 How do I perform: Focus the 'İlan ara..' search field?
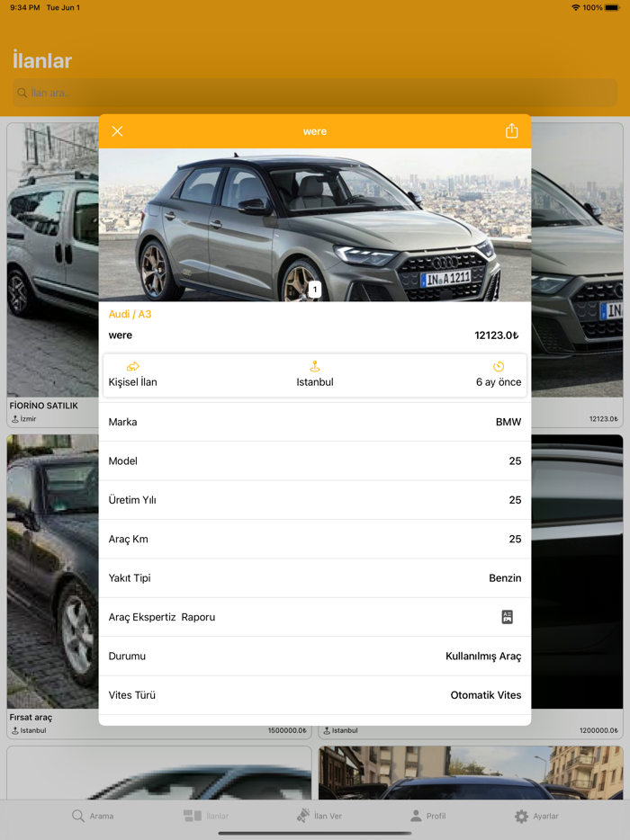pyautogui.click(x=315, y=93)
